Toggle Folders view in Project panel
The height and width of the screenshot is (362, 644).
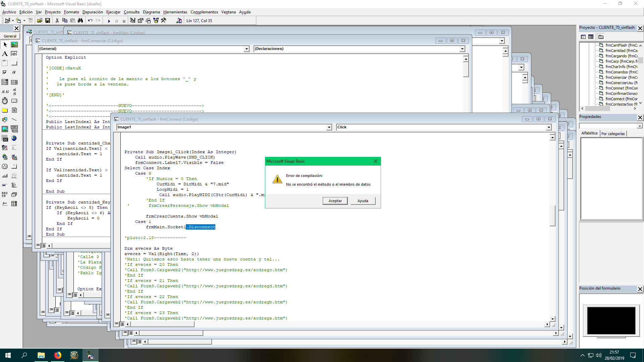point(601,37)
